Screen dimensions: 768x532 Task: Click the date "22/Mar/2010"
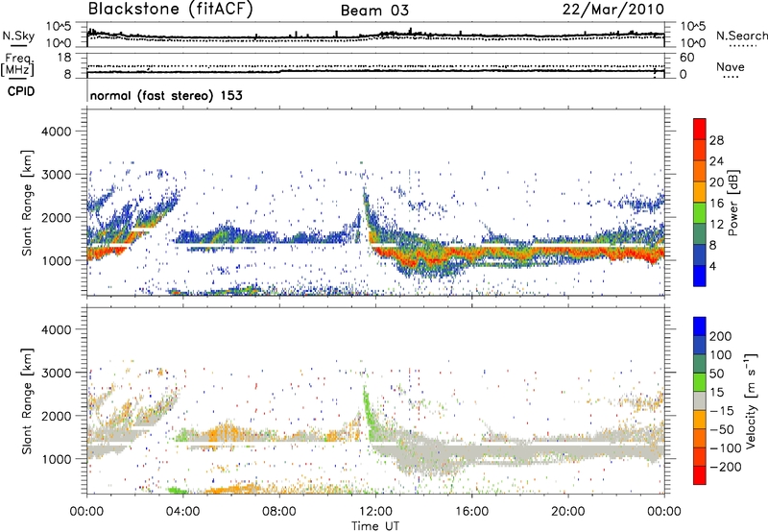tap(613, 10)
